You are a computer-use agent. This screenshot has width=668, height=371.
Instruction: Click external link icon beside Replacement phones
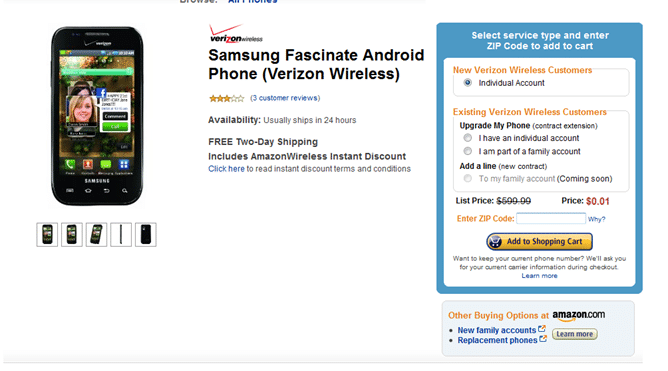tap(543, 339)
